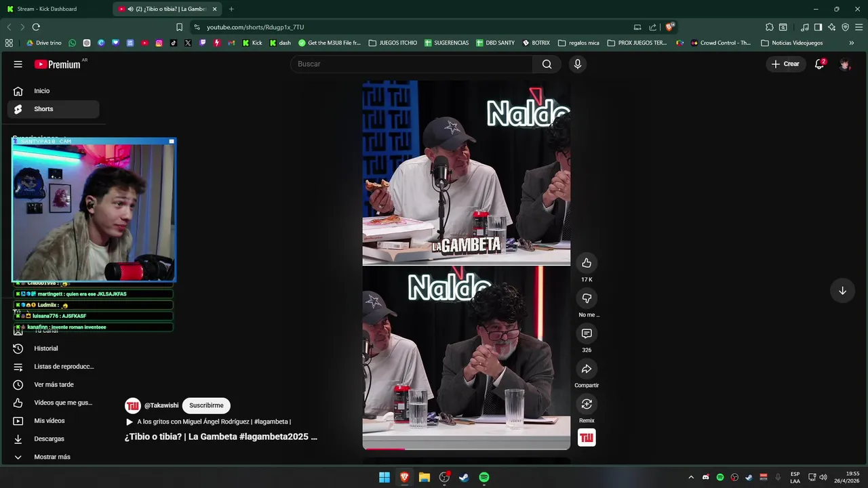Screen dimensions: 868x488
Task: Type in the Buscar search field
Action: click(x=412, y=64)
